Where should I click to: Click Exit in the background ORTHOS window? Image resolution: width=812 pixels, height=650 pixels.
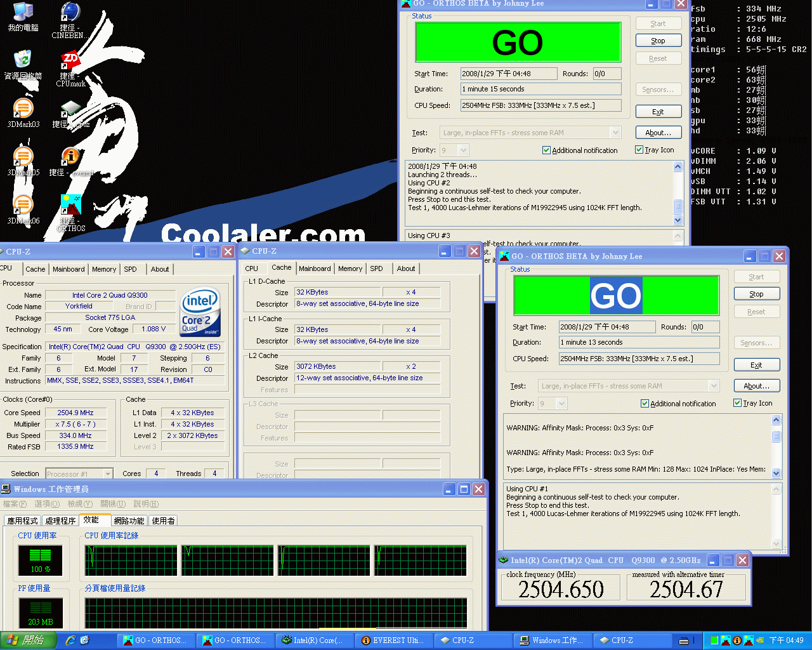click(x=658, y=112)
